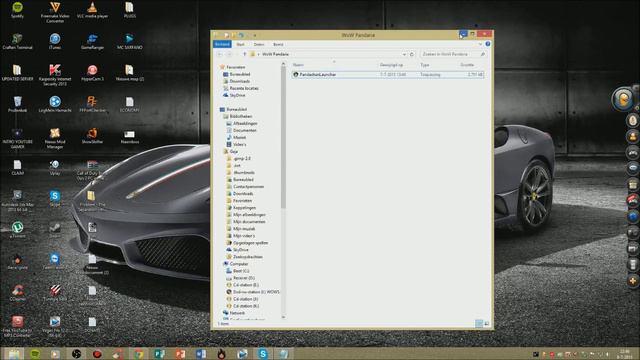Launch PFPortChecker desktop shortcut

[x=92, y=104]
